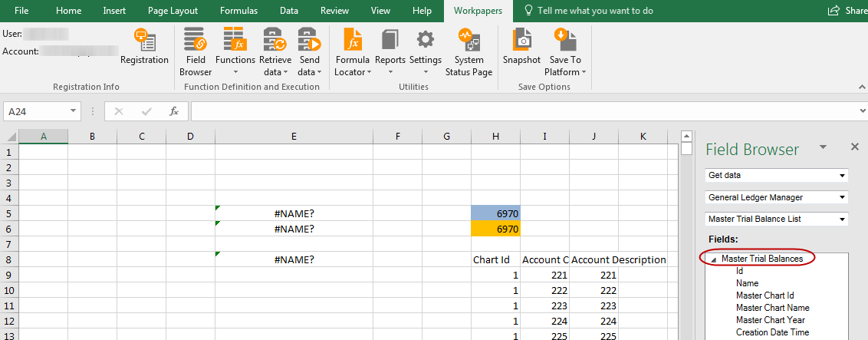
Task: Switch to the Page Layout tab
Action: [x=173, y=11]
